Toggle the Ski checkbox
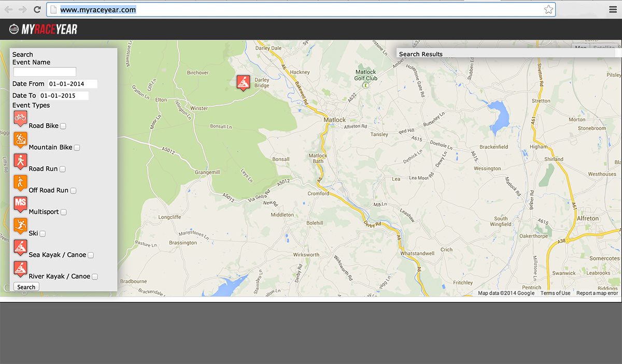The height and width of the screenshot is (364, 622). point(43,234)
